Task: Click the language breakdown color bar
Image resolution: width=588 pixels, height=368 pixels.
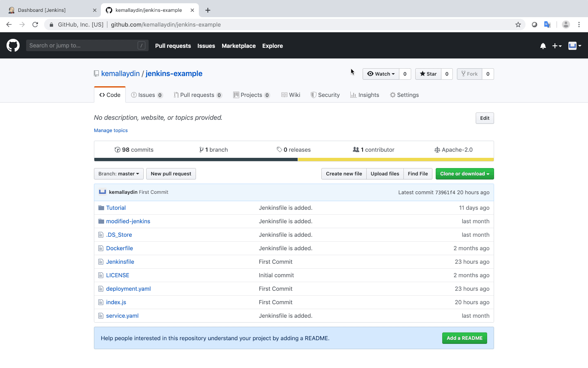Action: tap(294, 159)
